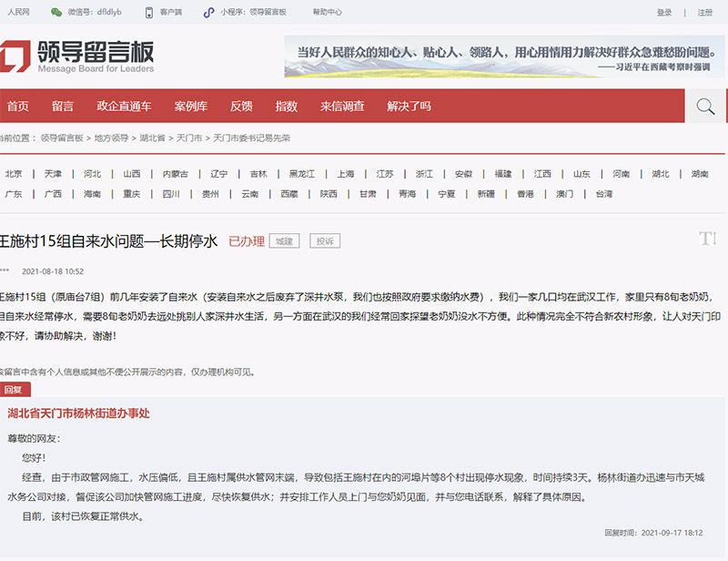Open the 来信调查 menu item
This screenshot has width=728, height=561.
pyautogui.click(x=342, y=107)
